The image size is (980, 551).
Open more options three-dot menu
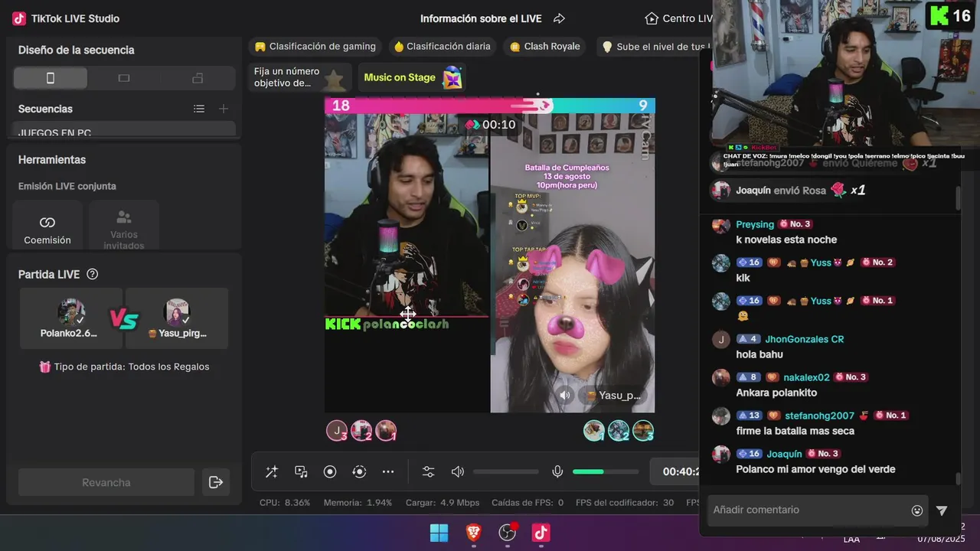tap(388, 472)
